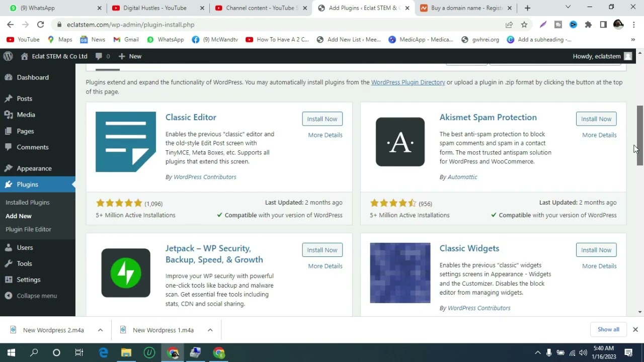Open comments bubble in admin bar

coord(103,56)
